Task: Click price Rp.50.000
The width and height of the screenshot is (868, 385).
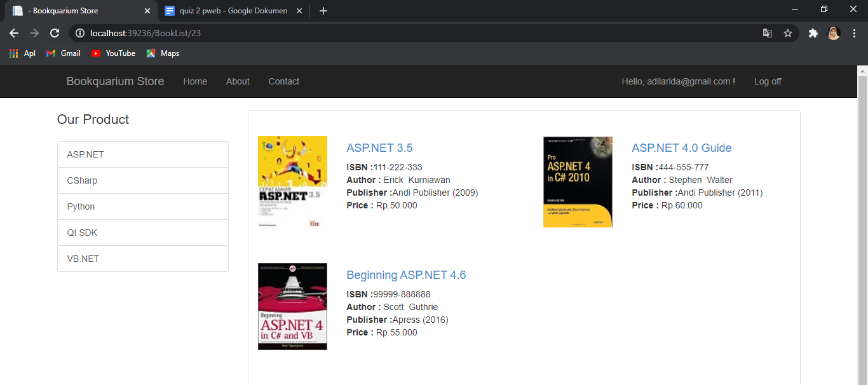Action: point(397,205)
